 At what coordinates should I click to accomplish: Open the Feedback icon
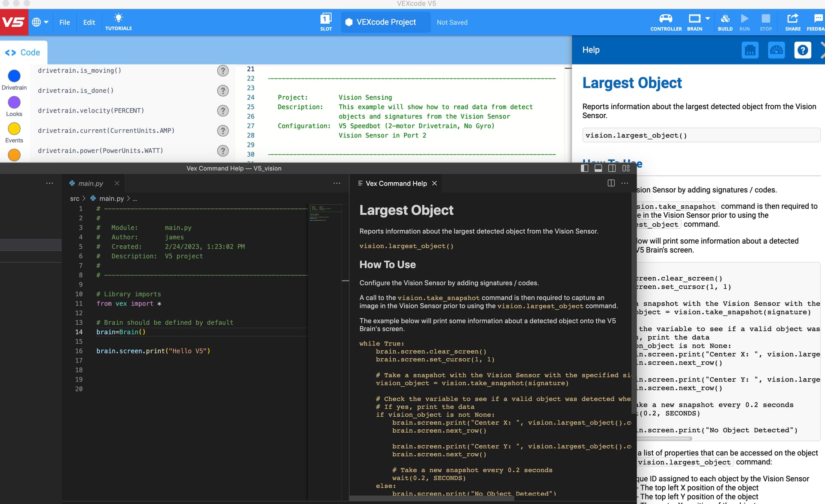click(x=816, y=22)
